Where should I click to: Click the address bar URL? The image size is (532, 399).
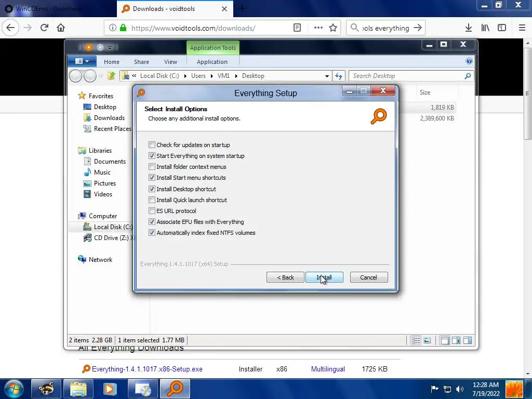click(x=193, y=28)
